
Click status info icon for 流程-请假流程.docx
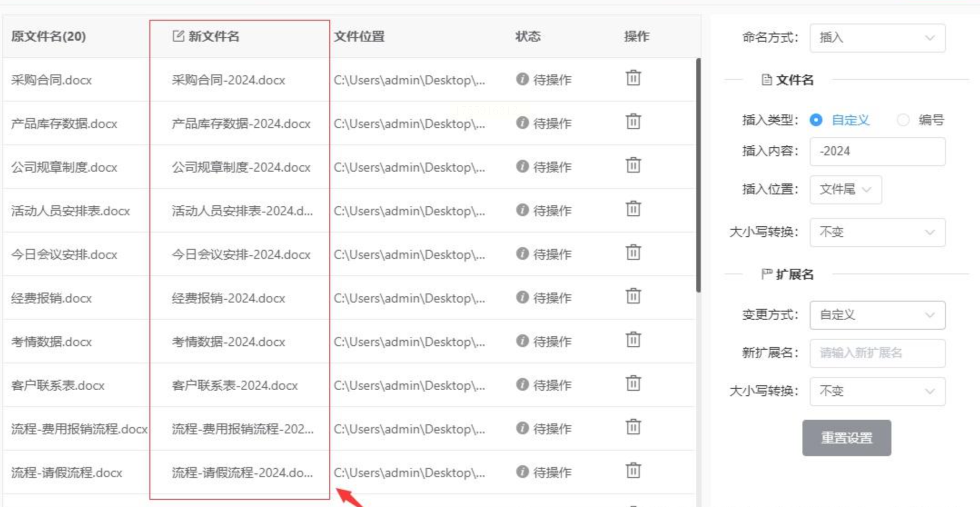tap(522, 472)
